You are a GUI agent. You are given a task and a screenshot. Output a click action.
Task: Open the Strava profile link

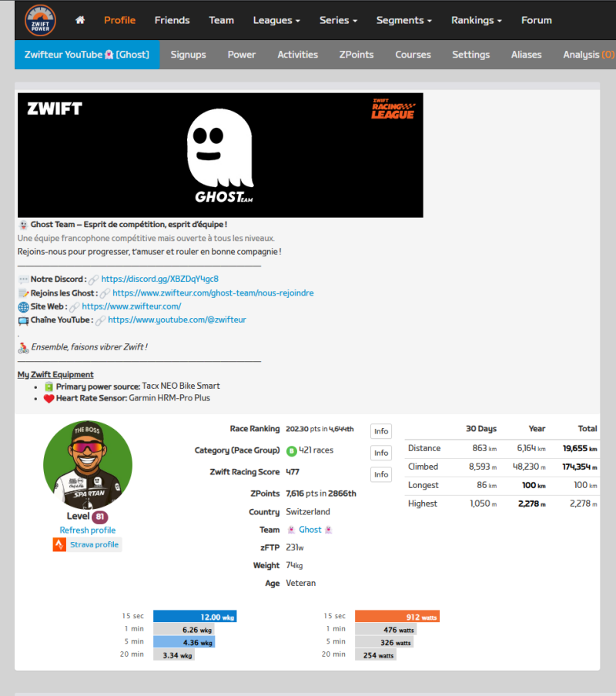click(94, 544)
